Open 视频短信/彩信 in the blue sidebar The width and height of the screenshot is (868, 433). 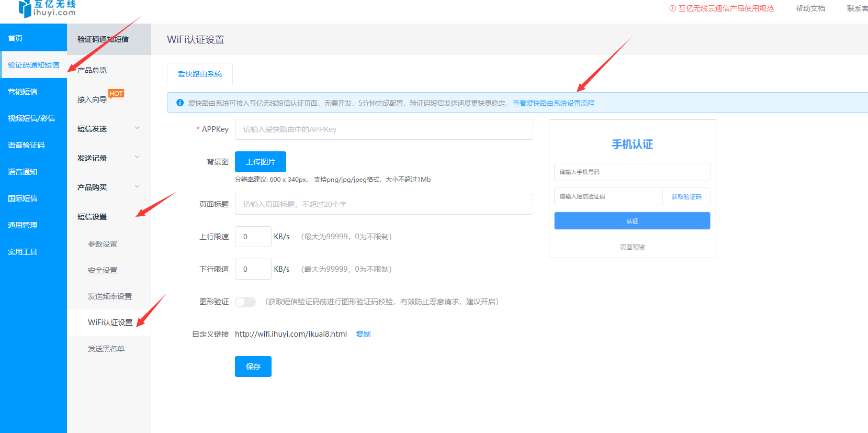(33, 118)
